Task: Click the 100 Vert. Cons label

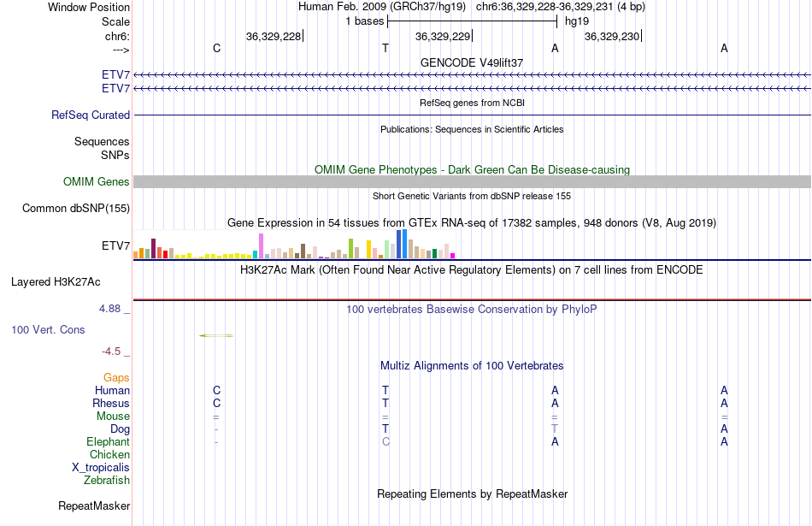Action: 48,329
